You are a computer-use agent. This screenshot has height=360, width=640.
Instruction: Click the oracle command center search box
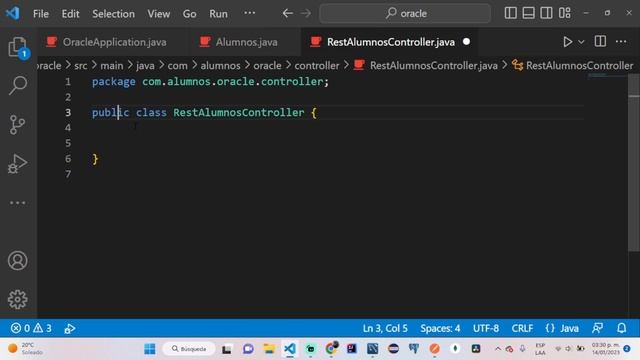pyautogui.click(x=405, y=13)
